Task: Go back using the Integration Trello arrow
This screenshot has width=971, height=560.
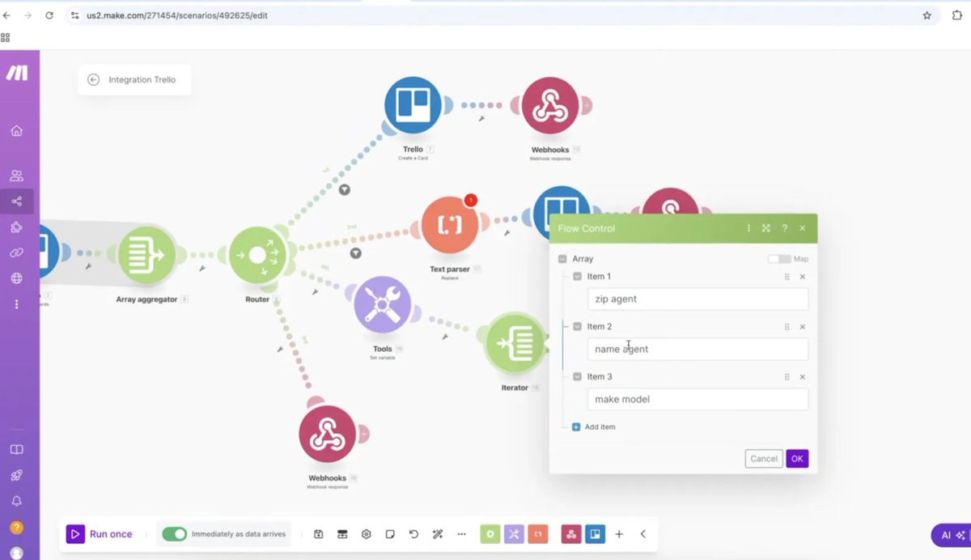Action: (x=93, y=79)
